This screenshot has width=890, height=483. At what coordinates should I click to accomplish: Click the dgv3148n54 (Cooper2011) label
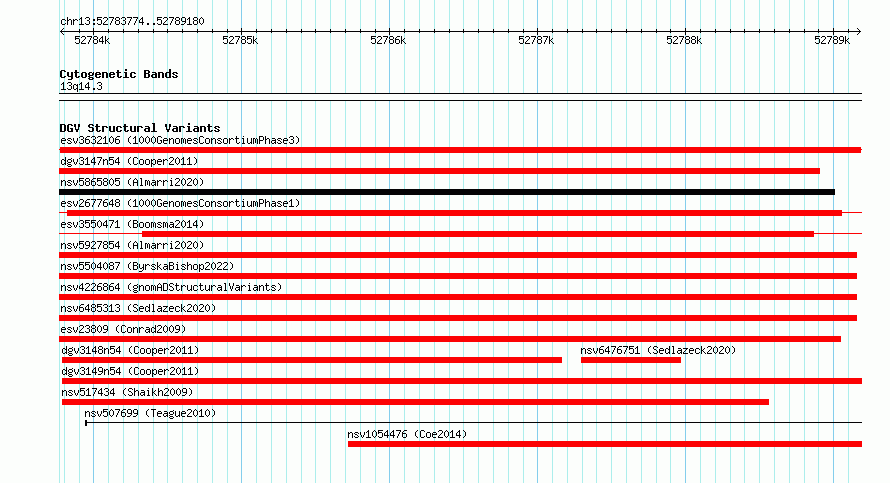click(x=130, y=350)
